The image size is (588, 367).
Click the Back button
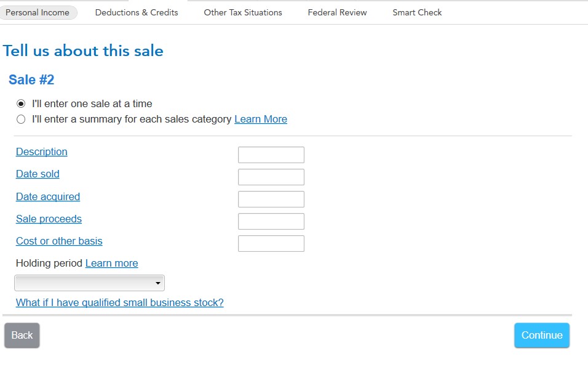pos(22,336)
